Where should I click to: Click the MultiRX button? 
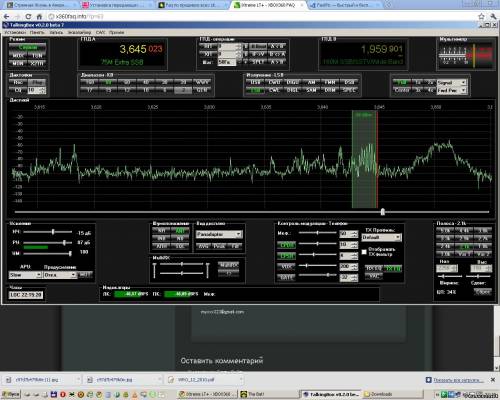pos(229,265)
